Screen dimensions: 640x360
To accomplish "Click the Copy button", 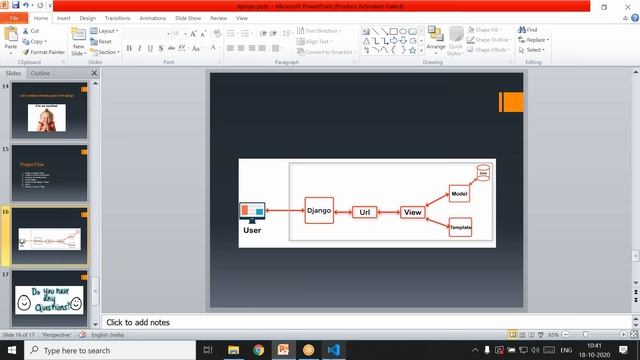I will (35, 41).
